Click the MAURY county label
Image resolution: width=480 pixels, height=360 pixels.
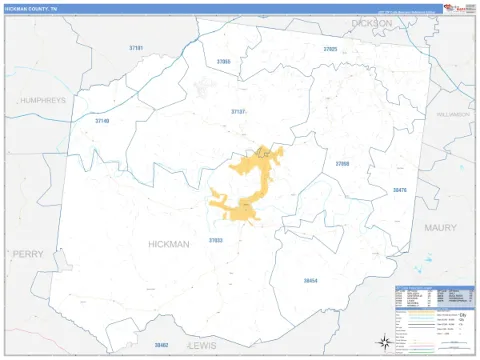[440, 228]
